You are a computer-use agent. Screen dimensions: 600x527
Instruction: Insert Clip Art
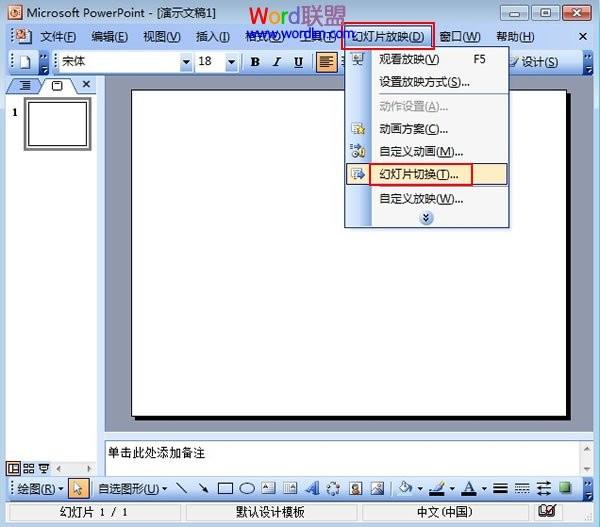point(355,488)
